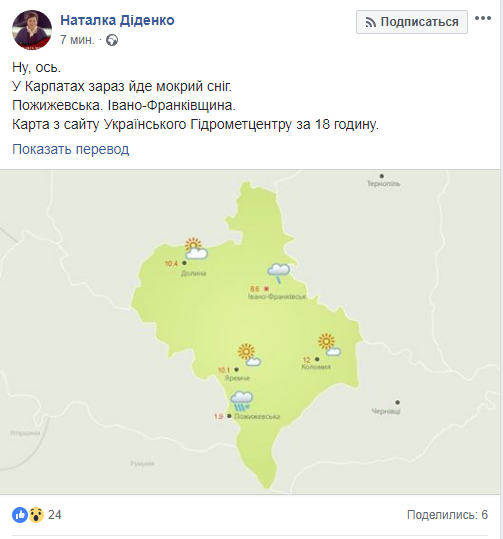Open Поделились: 6 shares list
This screenshot has width=503, height=539.
click(447, 515)
